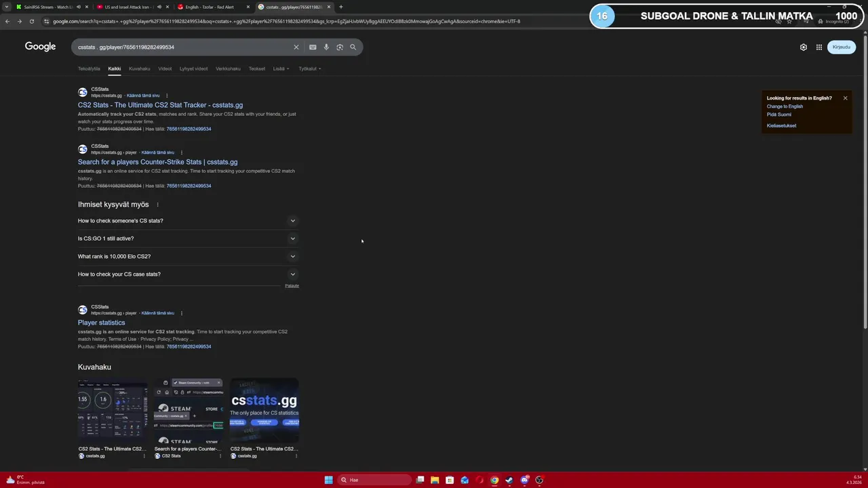Switch to the 'Tekoälytila' search tab
Screen dimensions: 868x488
click(x=89, y=68)
